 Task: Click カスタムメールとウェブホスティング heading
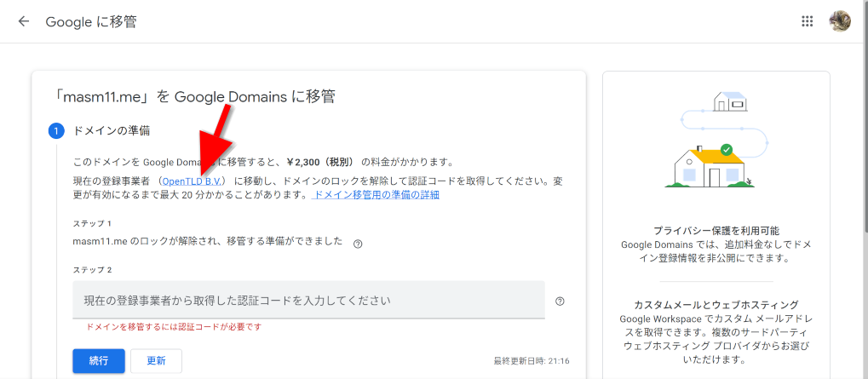coord(717,305)
